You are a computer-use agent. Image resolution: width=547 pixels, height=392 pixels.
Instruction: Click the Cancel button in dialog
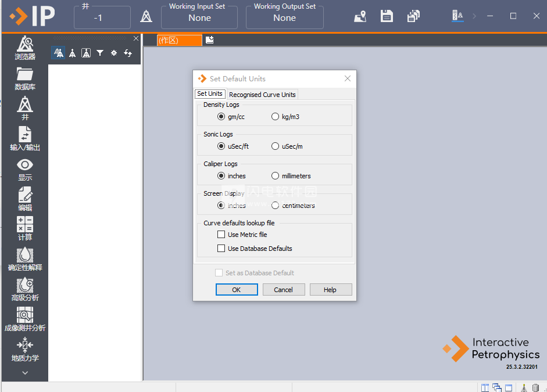(283, 290)
